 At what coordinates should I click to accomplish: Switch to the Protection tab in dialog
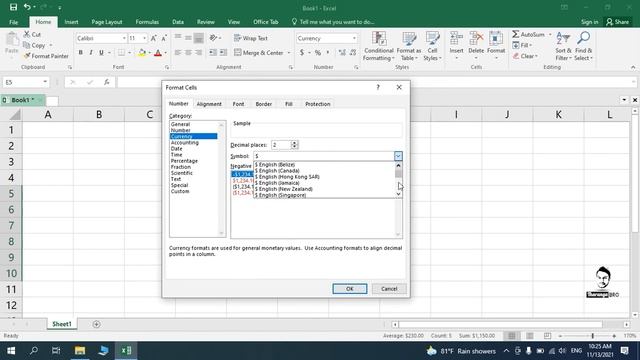coord(318,104)
